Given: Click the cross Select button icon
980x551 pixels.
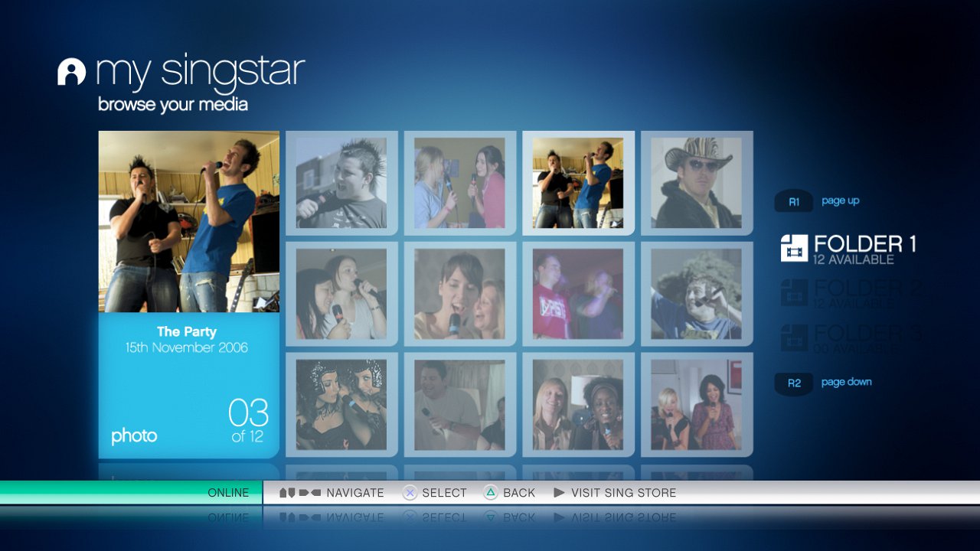Looking at the screenshot, I should (410, 493).
